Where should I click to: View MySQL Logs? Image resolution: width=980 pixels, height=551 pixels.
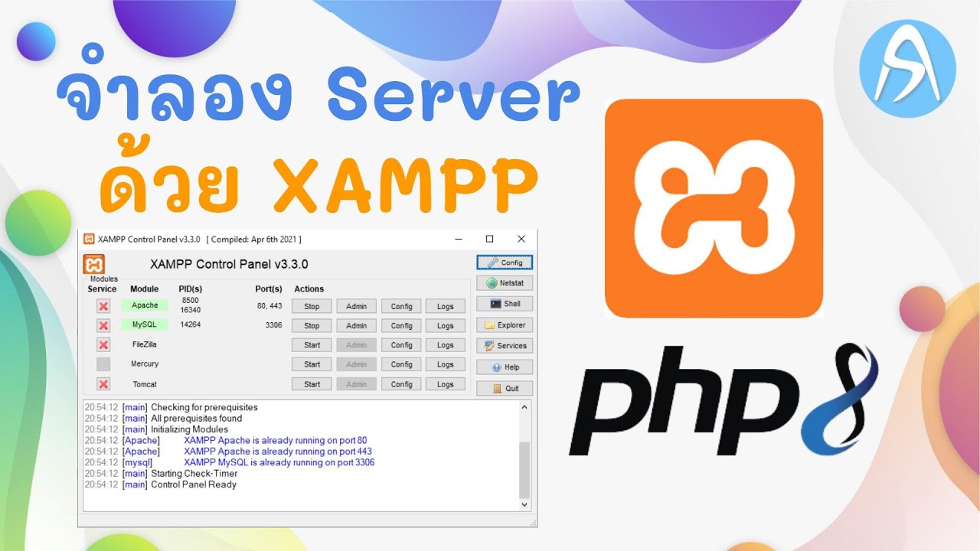click(x=446, y=325)
